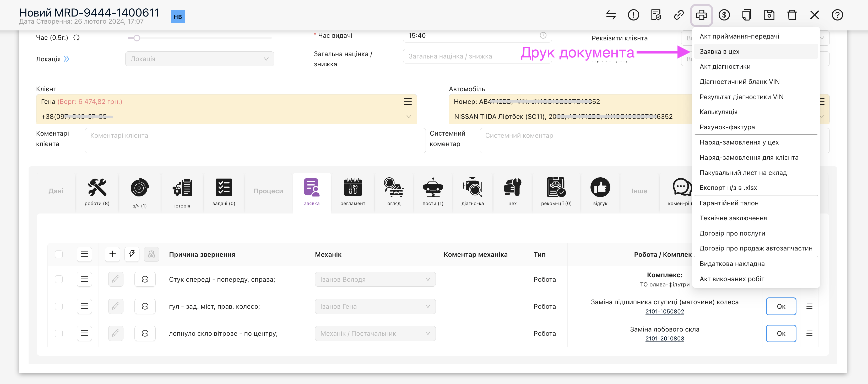Select 'Заявка в цех' menu item
Image resolution: width=868 pixels, height=384 pixels.
point(719,52)
